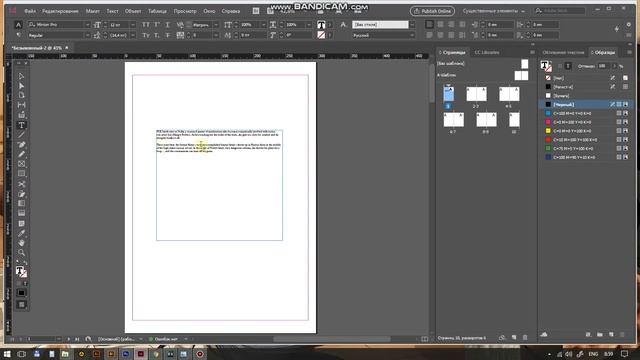Switch to paragraph formatting controls
The width and height of the screenshot is (640, 360).
click(18, 36)
